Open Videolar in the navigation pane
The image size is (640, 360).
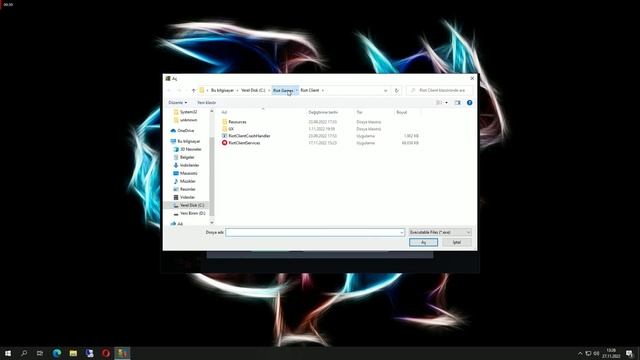tap(187, 197)
